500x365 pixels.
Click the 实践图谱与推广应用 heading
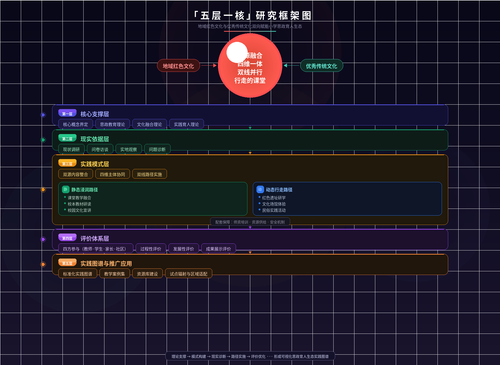click(x=106, y=264)
